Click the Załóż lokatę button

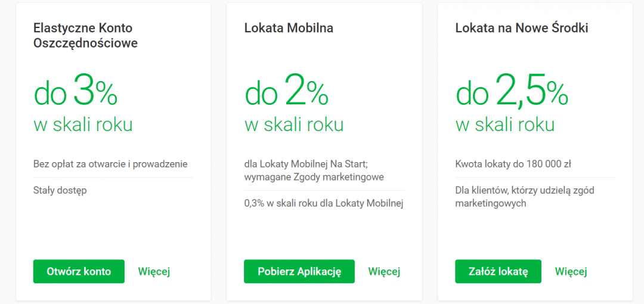(x=498, y=271)
